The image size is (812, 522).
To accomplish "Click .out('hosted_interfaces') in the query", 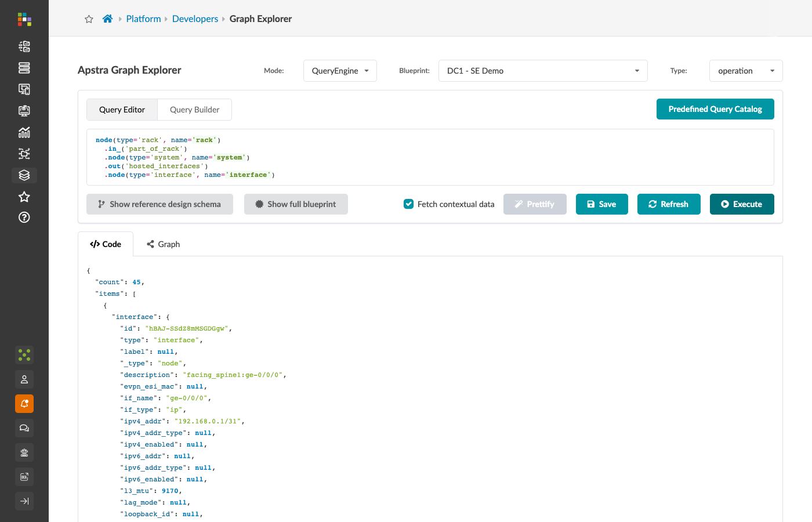I will (x=156, y=166).
